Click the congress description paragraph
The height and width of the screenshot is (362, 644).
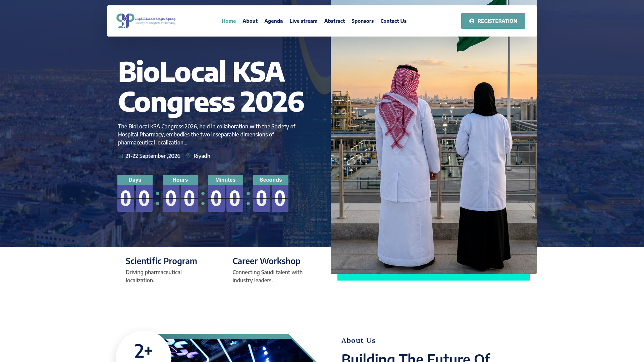point(207,134)
